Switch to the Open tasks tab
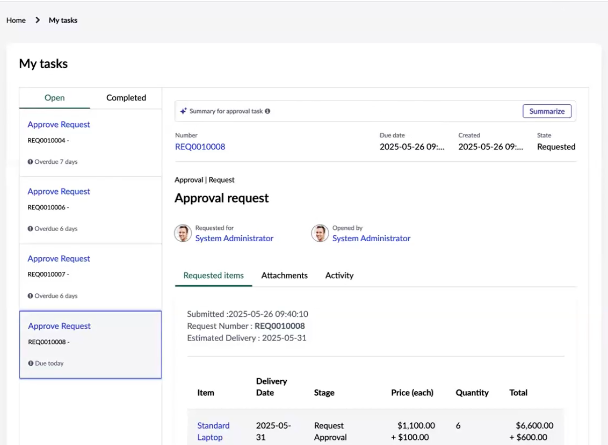Screen dimensions: 608x445 point(55,98)
